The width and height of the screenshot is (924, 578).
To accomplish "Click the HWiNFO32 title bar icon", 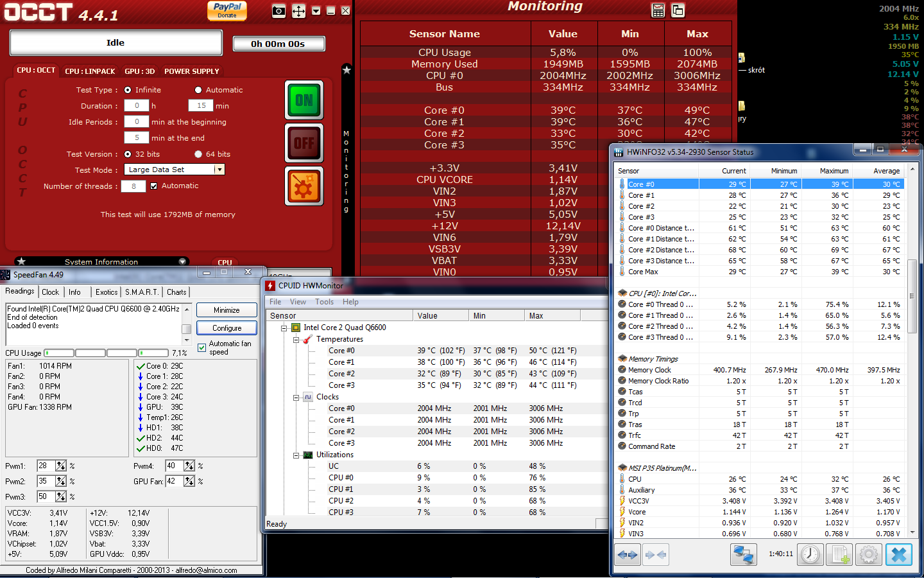I will (619, 152).
